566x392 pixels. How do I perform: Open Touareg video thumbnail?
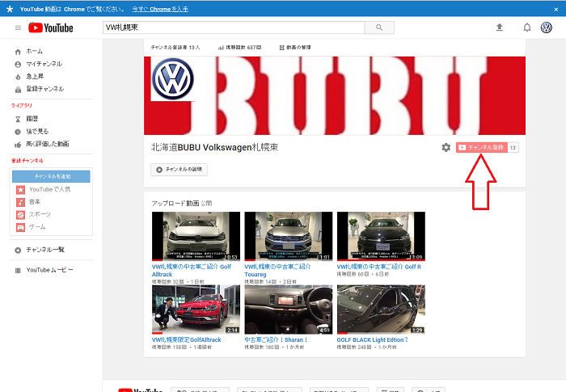(289, 236)
